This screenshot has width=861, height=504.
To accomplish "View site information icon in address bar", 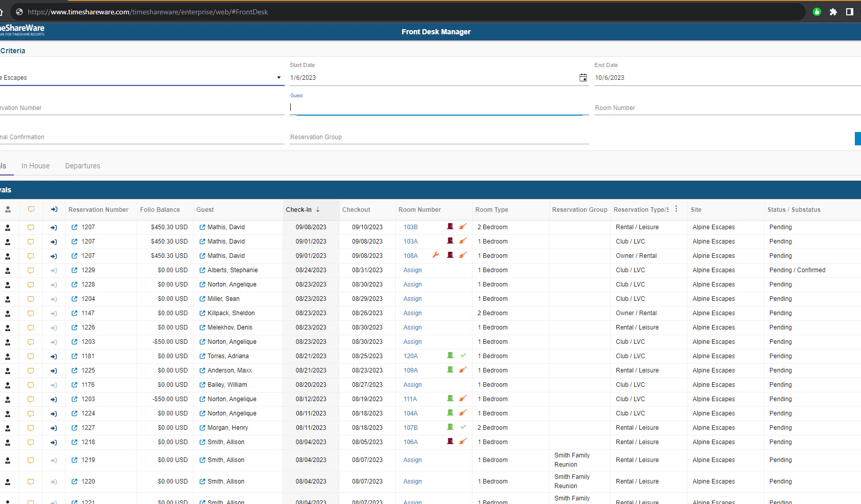I will point(19,12).
